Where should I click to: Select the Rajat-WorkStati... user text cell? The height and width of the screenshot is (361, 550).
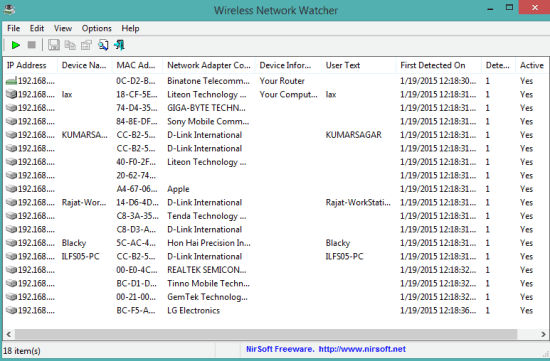(x=358, y=202)
